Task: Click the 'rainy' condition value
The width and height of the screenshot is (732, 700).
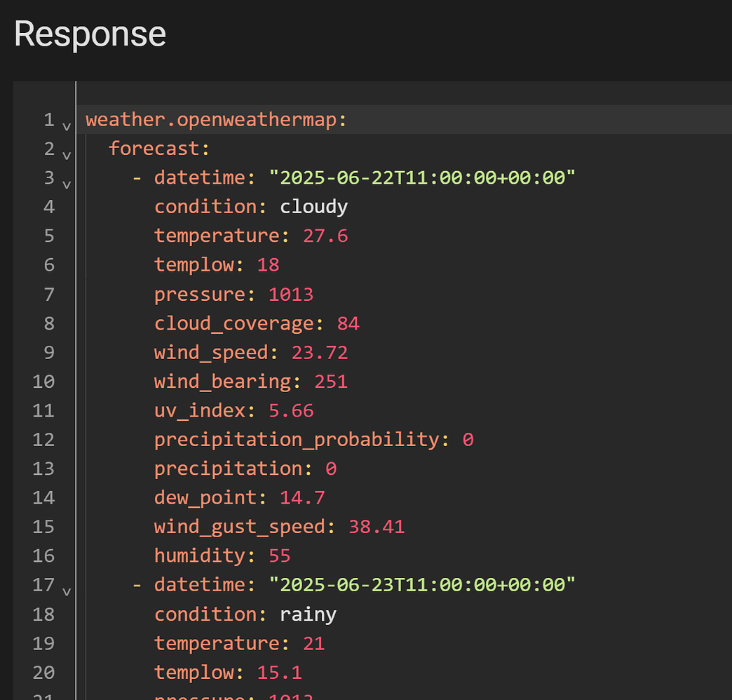Action: 308,614
